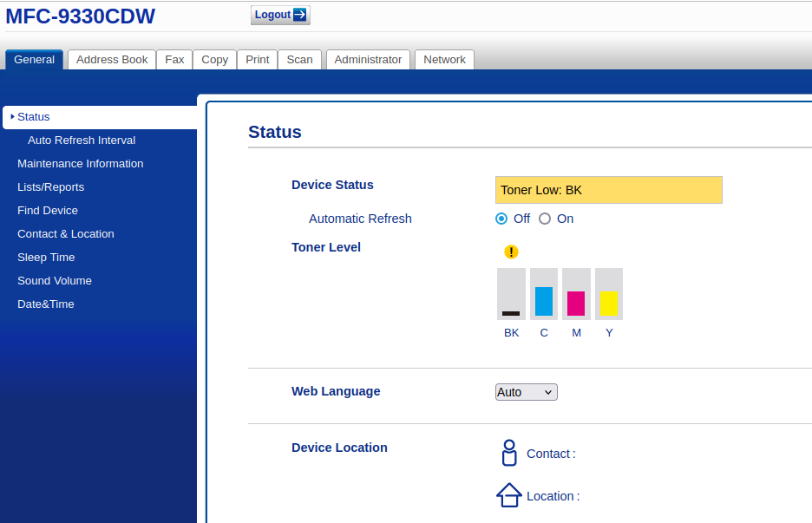812x523 pixels.
Task: Click the Status page heading
Action: 274,132
